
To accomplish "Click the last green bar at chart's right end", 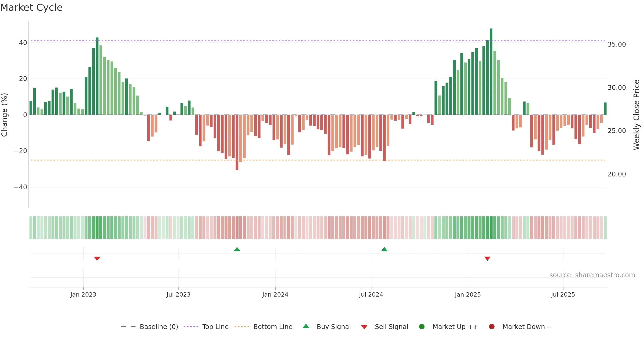I will click(x=605, y=109).
